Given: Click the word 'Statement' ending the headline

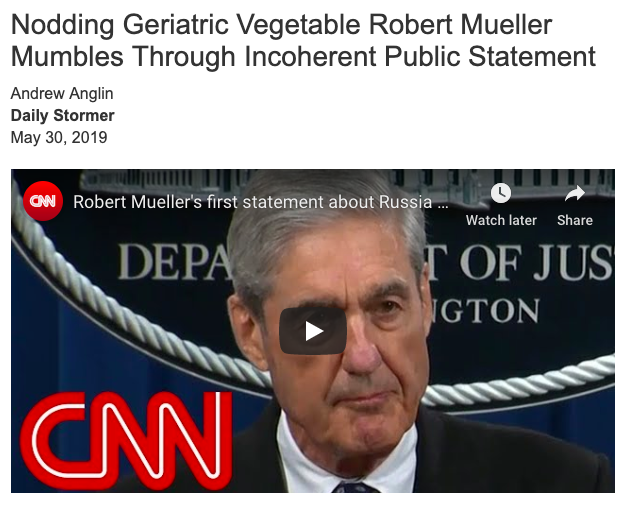Looking at the screenshot, I should click(532, 57).
